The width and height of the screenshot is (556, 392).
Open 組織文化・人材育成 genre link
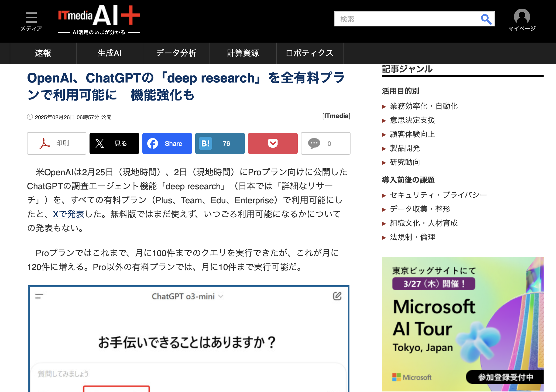(424, 223)
